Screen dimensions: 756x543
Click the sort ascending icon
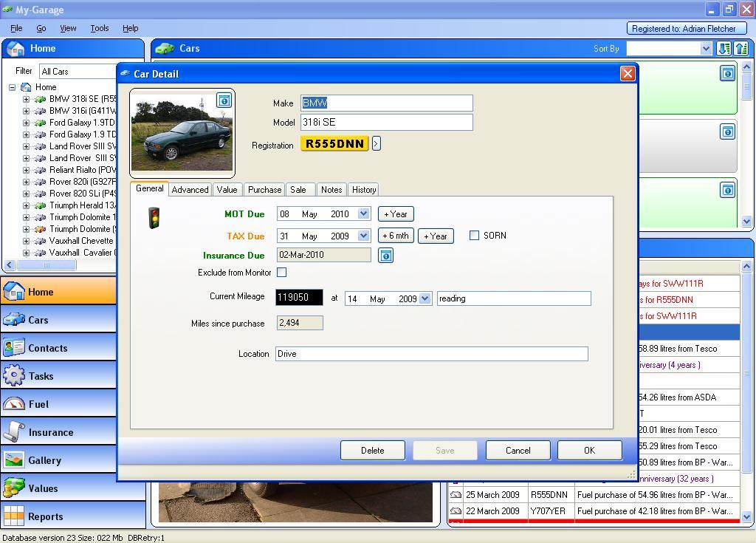click(x=741, y=49)
